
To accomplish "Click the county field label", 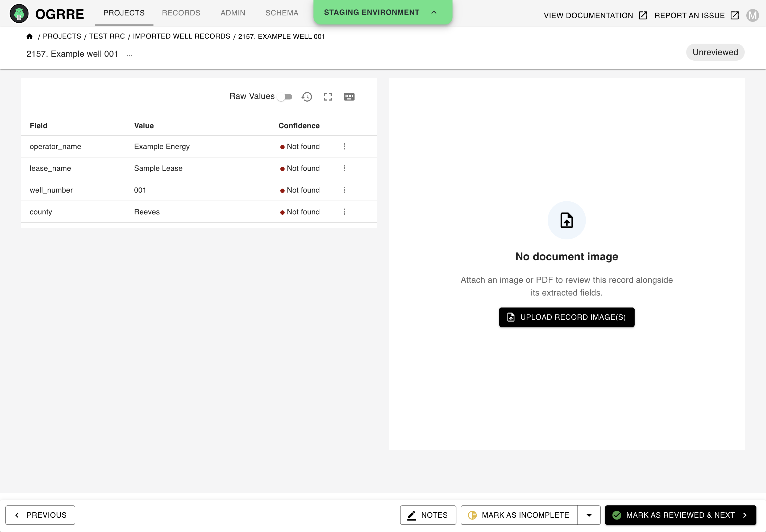I will click(x=41, y=212).
